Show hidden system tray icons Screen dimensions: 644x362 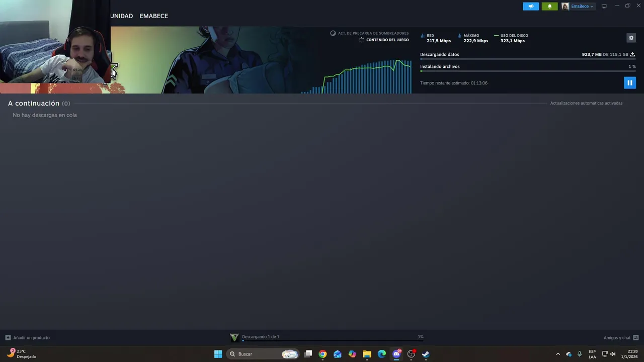[x=557, y=354]
